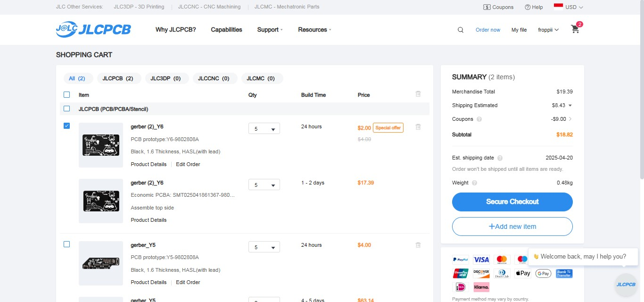Screen dimensions: 644x302
Task: Delete all items using header trash icon
Action: point(418,94)
